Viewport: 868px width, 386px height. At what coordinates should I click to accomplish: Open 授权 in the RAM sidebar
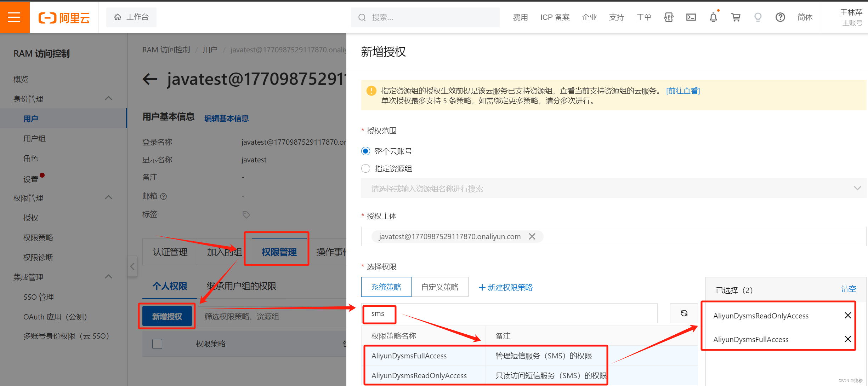pyautogui.click(x=30, y=218)
